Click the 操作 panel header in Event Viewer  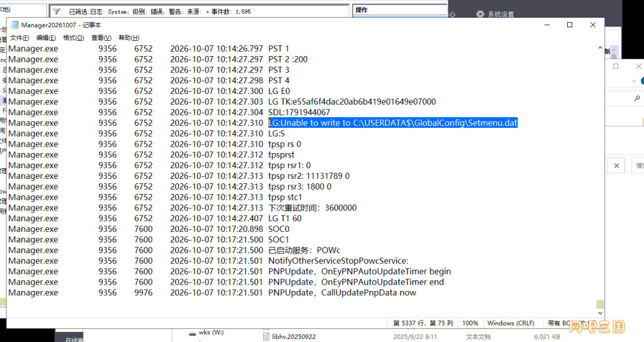[x=361, y=10]
